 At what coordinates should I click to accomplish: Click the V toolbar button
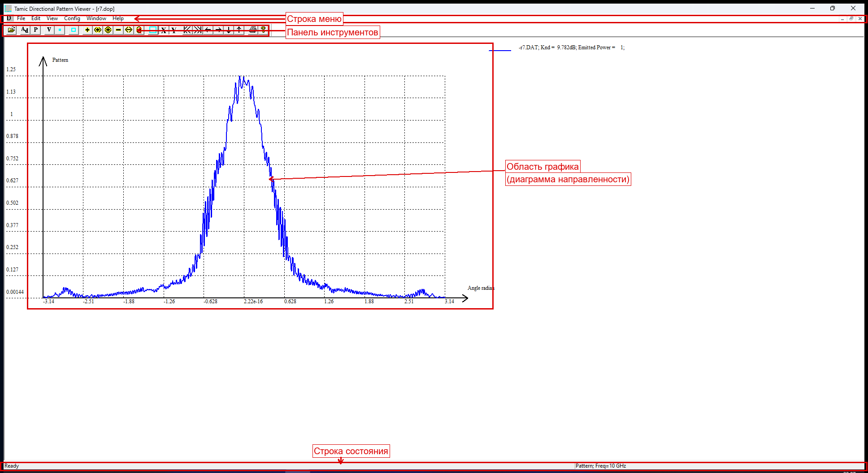(x=49, y=30)
